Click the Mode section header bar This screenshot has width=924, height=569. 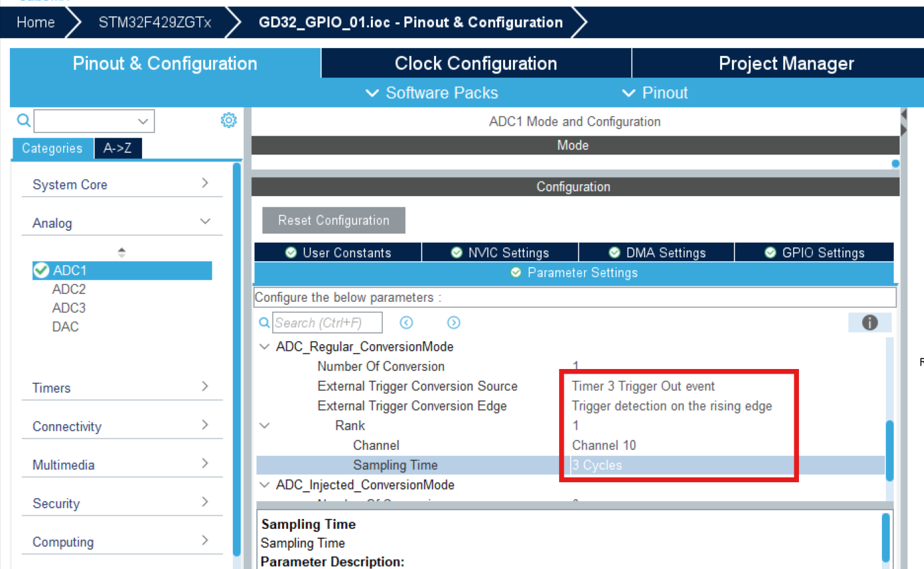pos(575,145)
